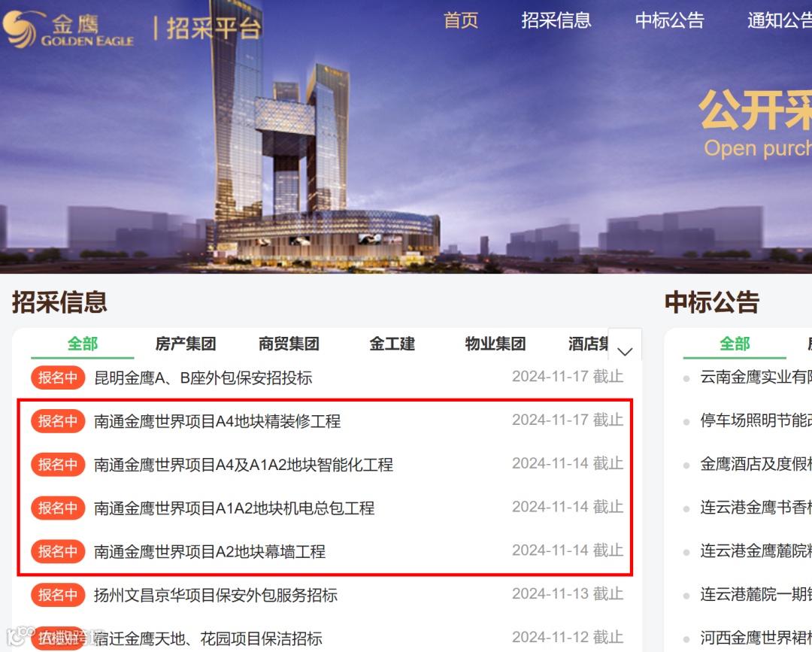The image size is (812, 652).
Task: Click 报名中 badge for 扬州文昌京华 listing
Action: [x=58, y=595]
